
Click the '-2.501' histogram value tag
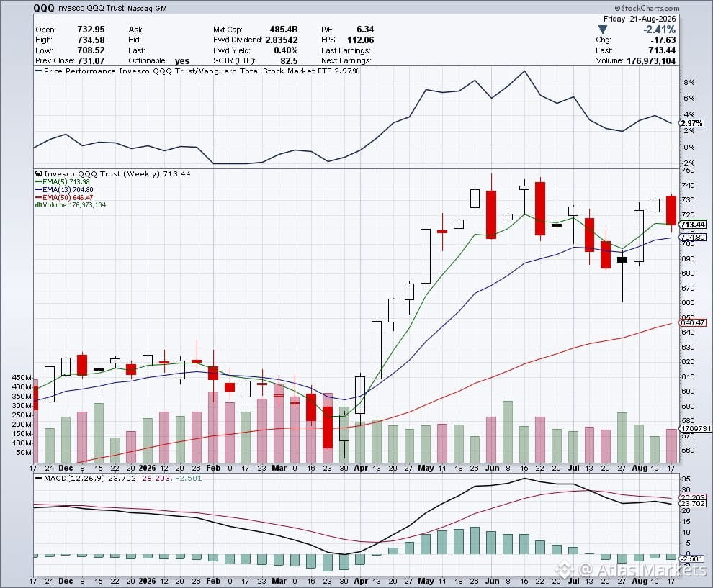(x=693, y=558)
